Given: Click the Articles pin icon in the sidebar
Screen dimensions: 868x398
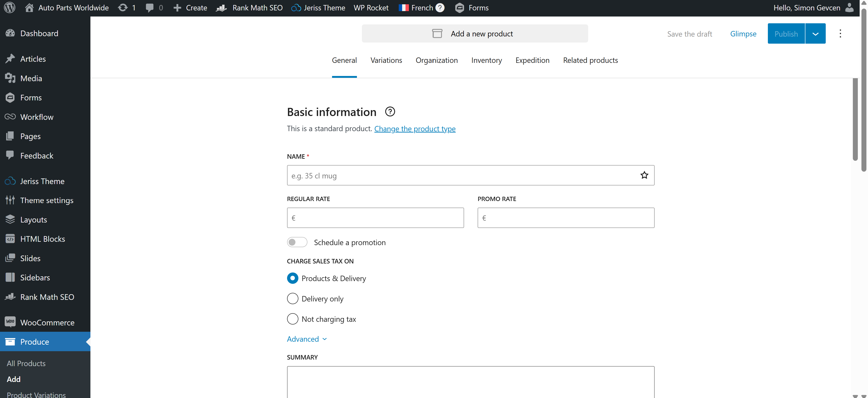Looking at the screenshot, I should click(10, 59).
